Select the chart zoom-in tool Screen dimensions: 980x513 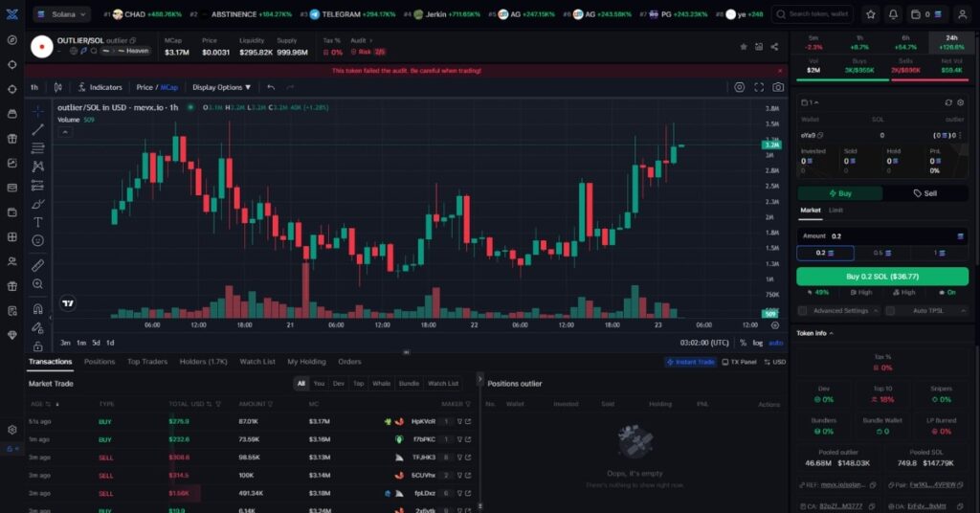(38, 284)
